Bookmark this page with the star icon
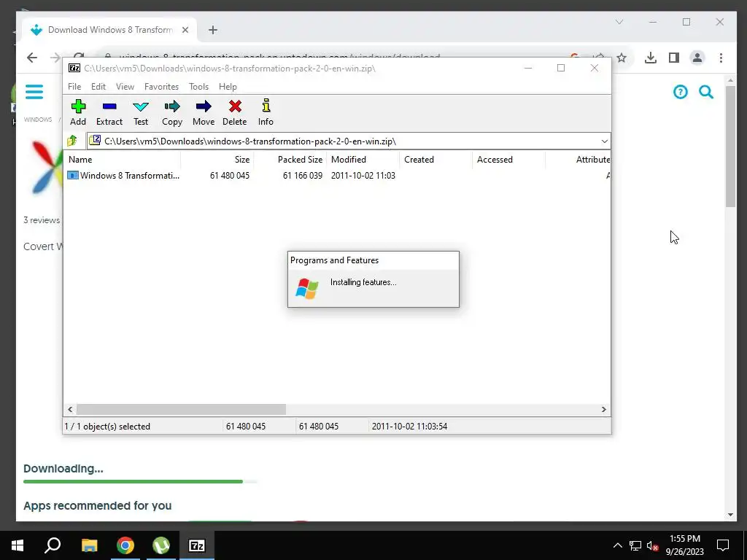The image size is (747, 560). pos(622,58)
